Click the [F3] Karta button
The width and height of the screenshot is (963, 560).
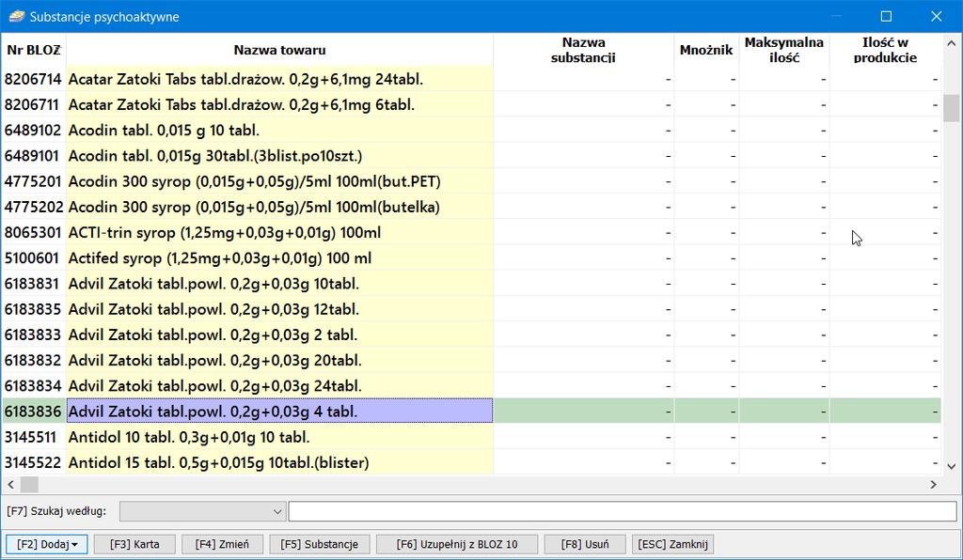134,544
